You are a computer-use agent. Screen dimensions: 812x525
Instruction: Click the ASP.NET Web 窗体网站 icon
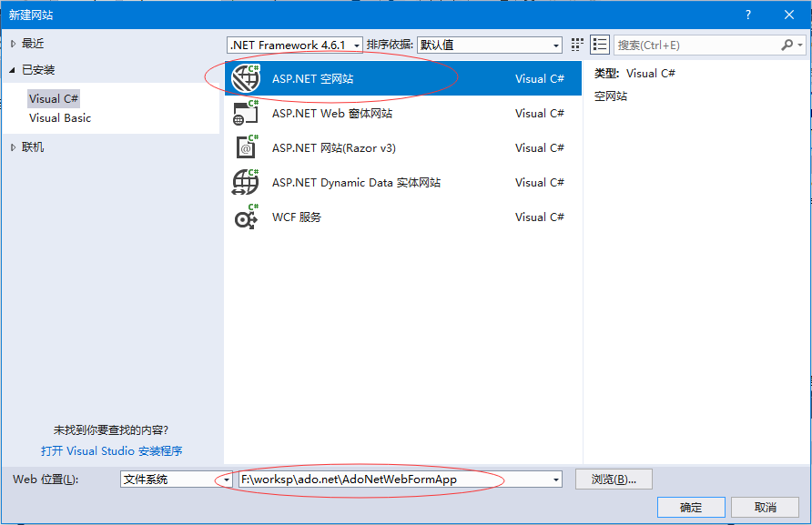point(246,113)
